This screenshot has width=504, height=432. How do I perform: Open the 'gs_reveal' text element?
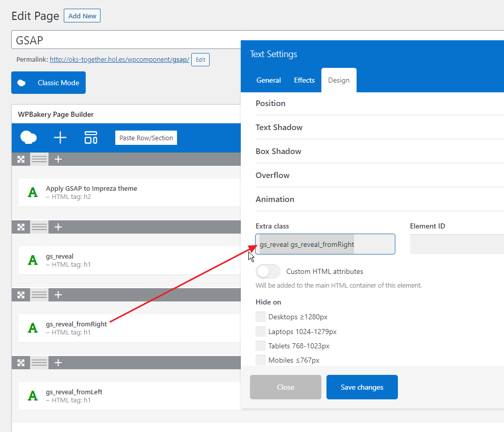pyautogui.click(x=60, y=257)
